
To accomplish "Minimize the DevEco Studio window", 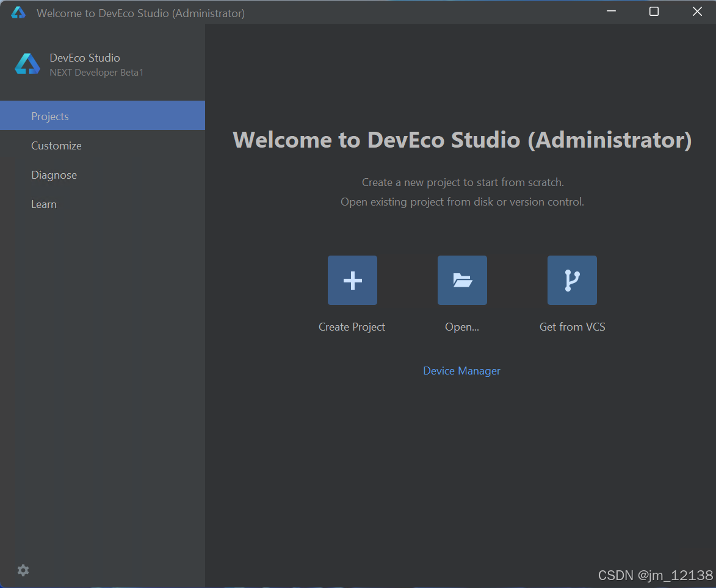I will click(x=612, y=12).
